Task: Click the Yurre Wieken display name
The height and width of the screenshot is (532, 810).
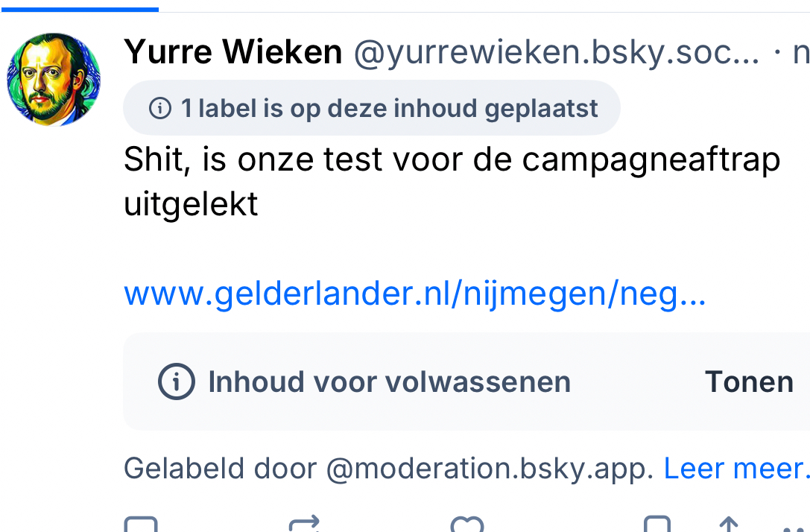Action: (x=232, y=53)
